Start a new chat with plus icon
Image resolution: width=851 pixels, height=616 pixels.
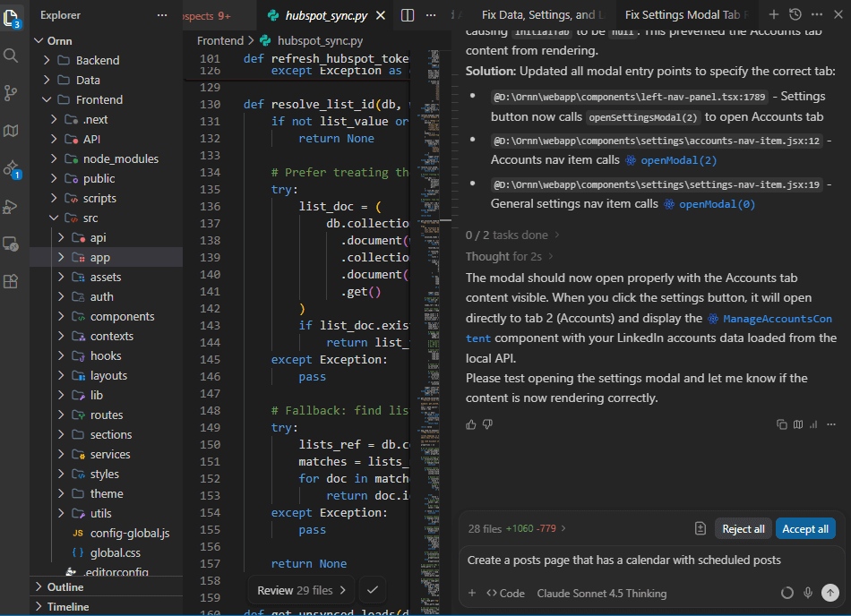click(774, 14)
